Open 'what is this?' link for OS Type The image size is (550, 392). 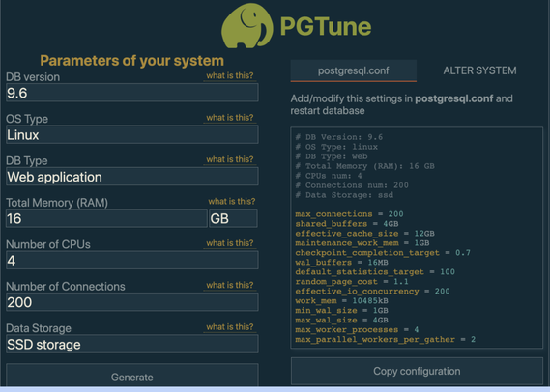pyautogui.click(x=230, y=118)
